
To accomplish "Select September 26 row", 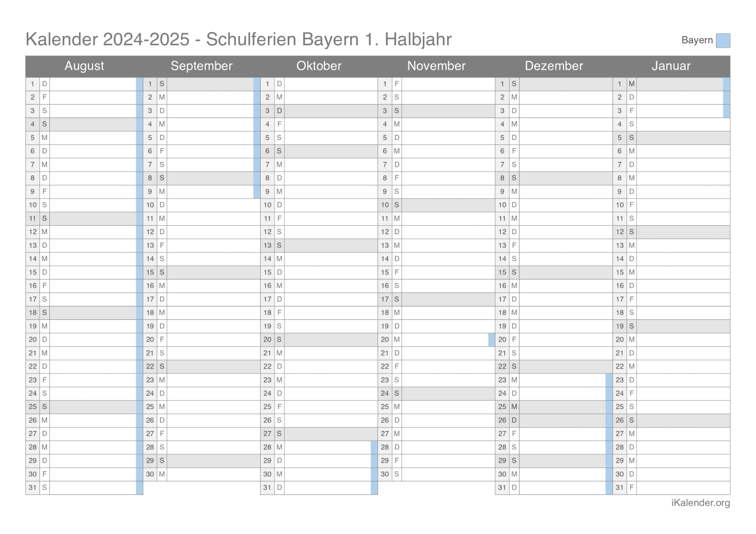I will 201,420.
